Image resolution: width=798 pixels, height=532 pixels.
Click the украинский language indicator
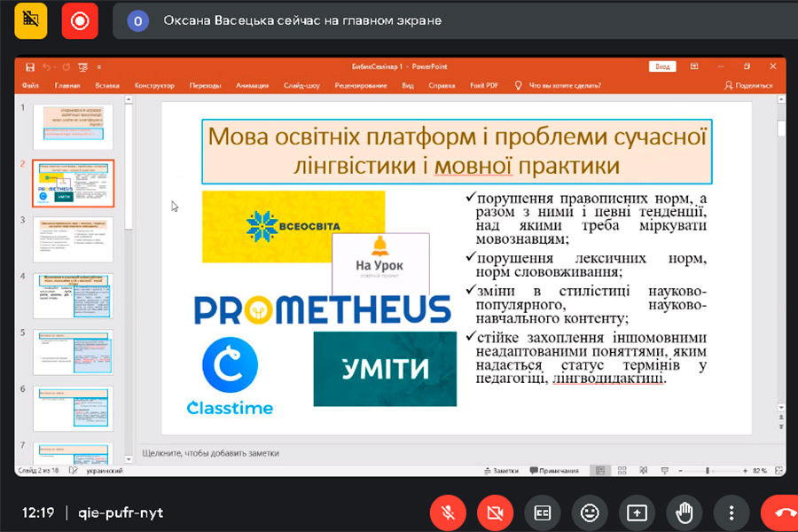pos(105,471)
